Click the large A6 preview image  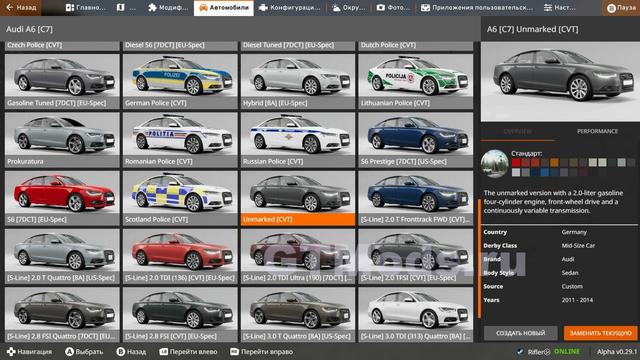pos(560,81)
